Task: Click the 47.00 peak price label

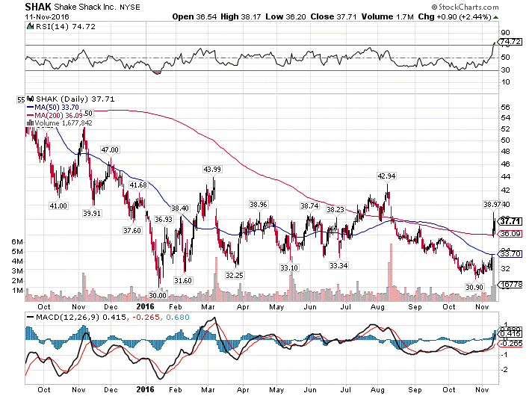Action: click(110, 149)
